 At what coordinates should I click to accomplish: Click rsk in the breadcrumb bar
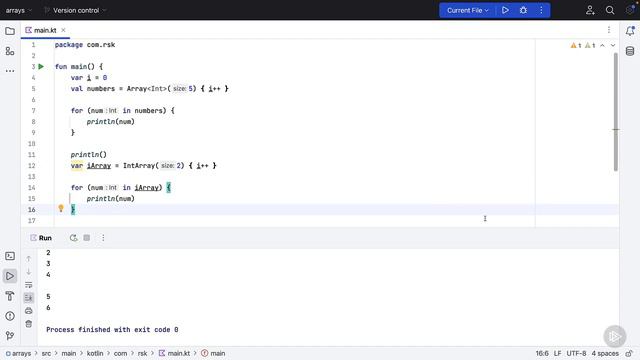(142, 353)
